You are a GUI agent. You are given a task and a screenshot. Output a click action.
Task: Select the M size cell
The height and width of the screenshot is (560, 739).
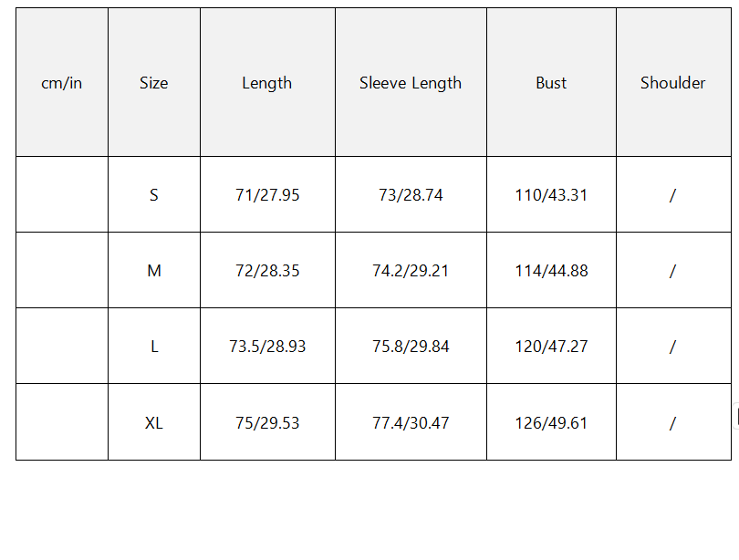click(154, 271)
